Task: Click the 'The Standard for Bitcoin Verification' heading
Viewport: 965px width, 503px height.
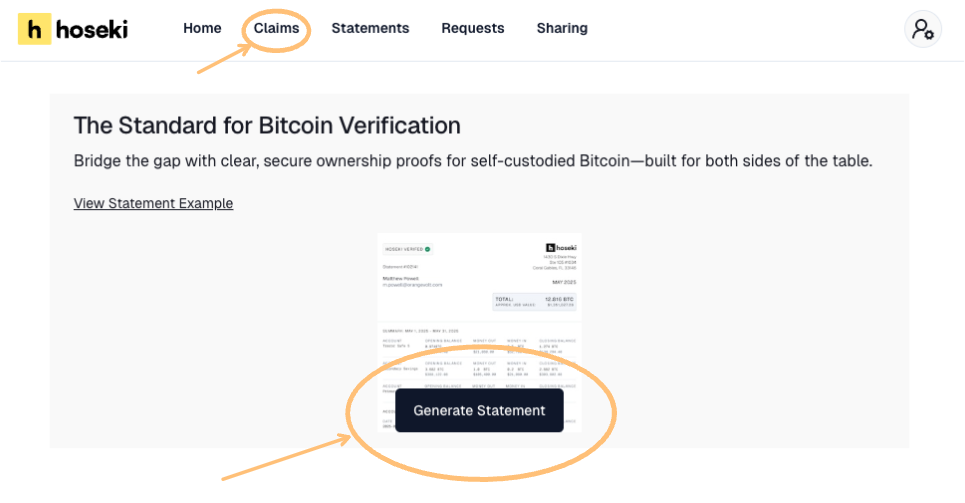Action: coord(267,126)
